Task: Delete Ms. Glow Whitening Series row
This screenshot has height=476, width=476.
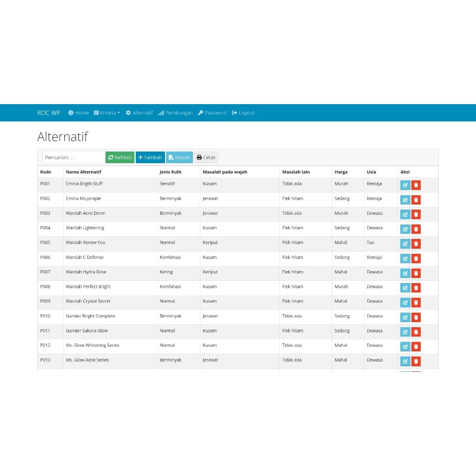Action: pos(416,346)
